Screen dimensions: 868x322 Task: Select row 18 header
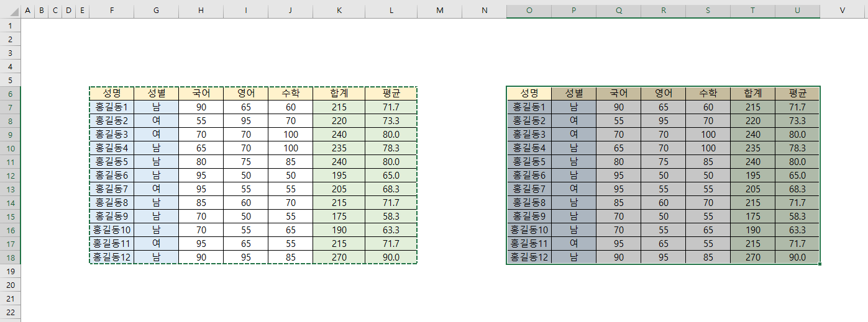[x=10, y=257]
